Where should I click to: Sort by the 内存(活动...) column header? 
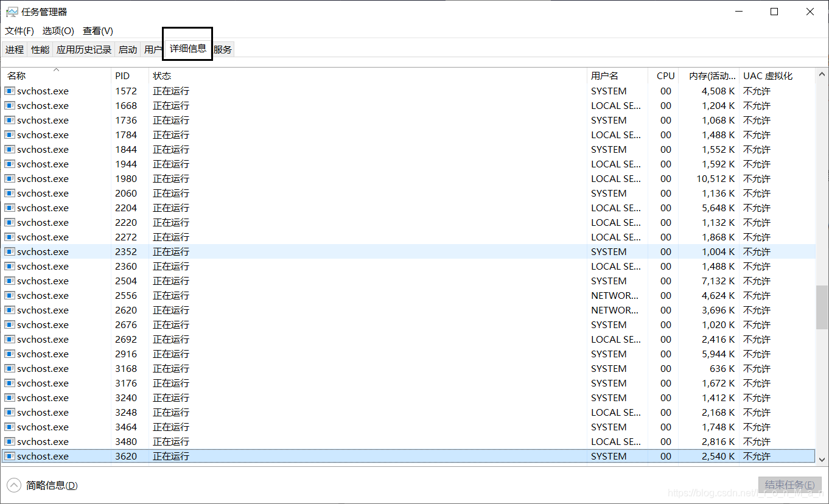pyautogui.click(x=709, y=76)
